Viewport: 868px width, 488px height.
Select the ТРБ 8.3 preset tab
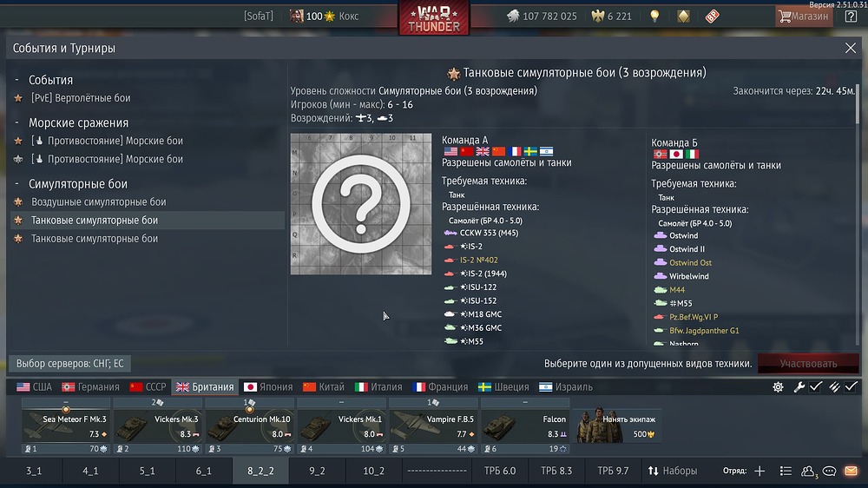pyautogui.click(x=556, y=471)
